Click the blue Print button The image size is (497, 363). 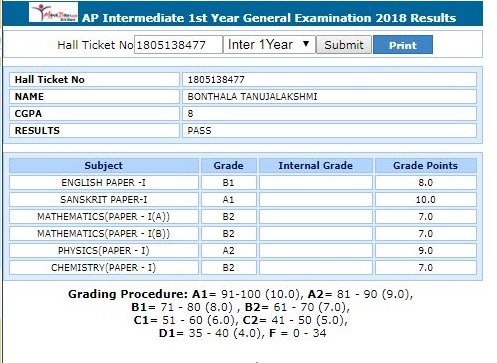[403, 45]
